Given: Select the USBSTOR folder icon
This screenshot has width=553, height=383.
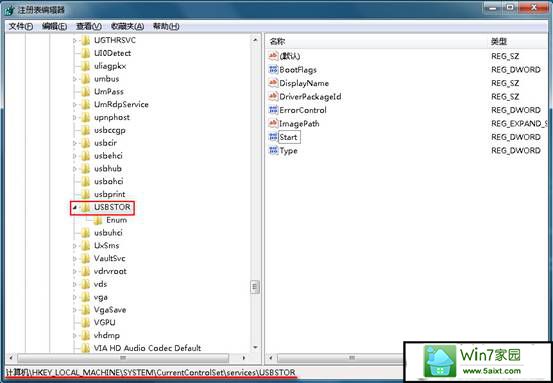Looking at the screenshot, I should pyautogui.click(x=85, y=207).
